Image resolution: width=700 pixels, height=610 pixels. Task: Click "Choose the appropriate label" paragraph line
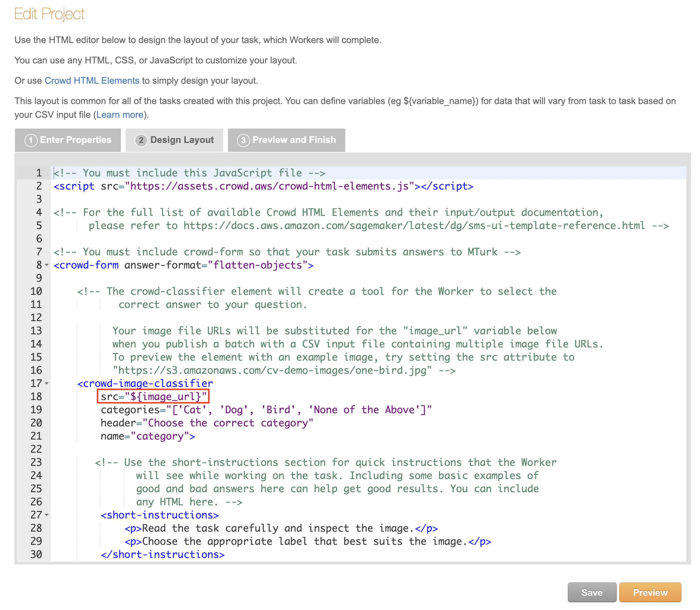point(308,541)
